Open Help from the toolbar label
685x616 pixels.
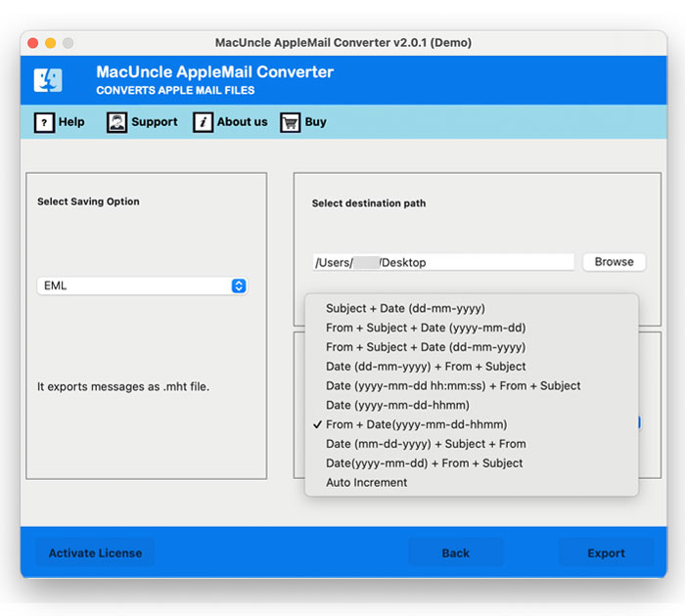tap(71, 122)
